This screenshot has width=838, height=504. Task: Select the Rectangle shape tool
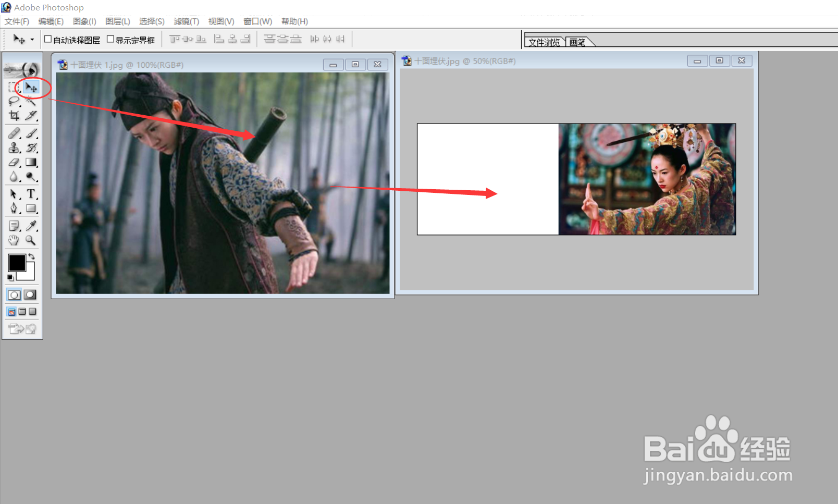[31, 209]
